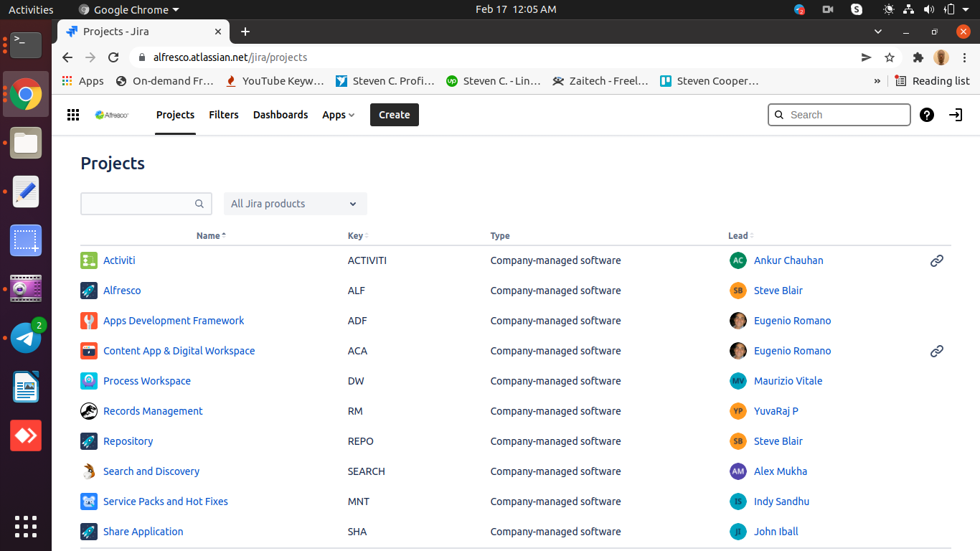Open the Reading list bookmark item
Screen dimensions: 980x551
pos(932,81)
